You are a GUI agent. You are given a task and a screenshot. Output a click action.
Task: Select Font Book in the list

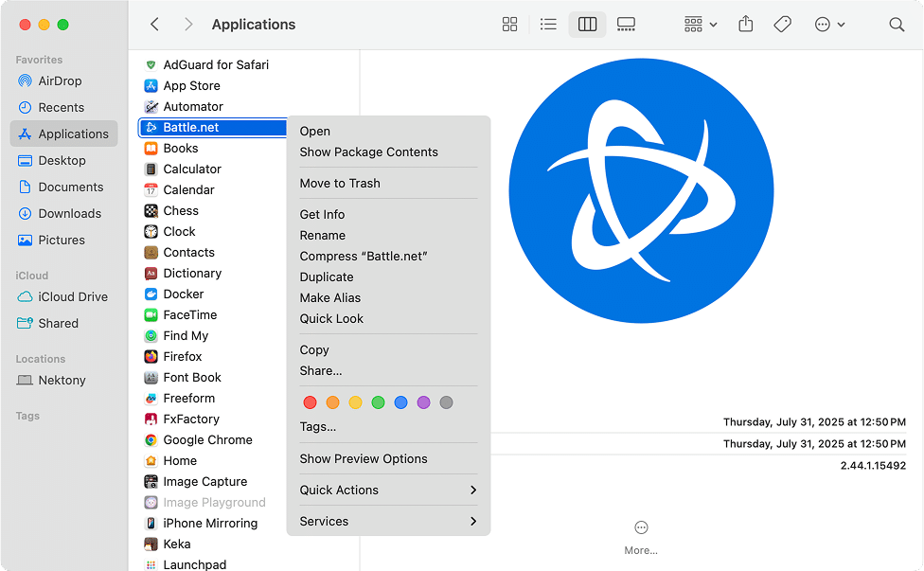tap(183, 377)
